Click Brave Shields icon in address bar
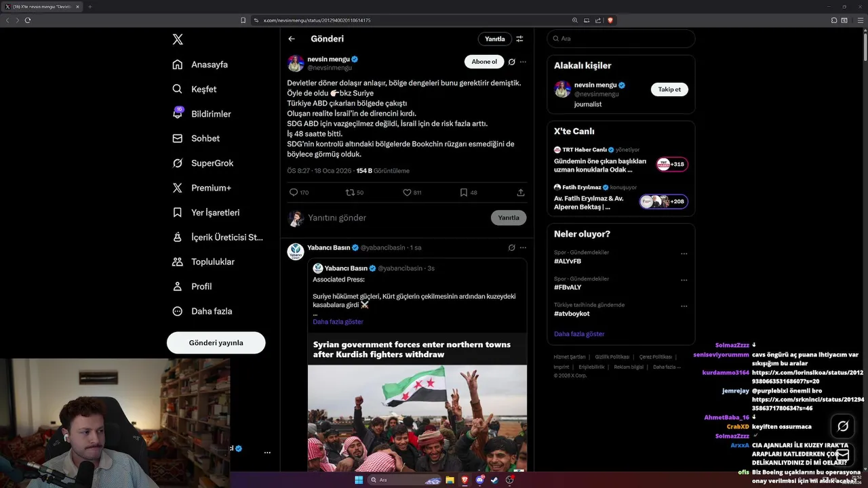 click(x=610, y=20)
